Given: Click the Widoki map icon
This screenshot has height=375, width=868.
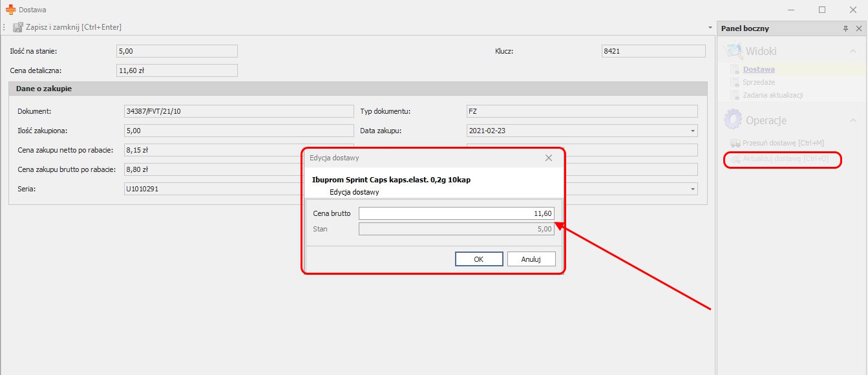Looking at the screenshot, I should coord(733,50).
